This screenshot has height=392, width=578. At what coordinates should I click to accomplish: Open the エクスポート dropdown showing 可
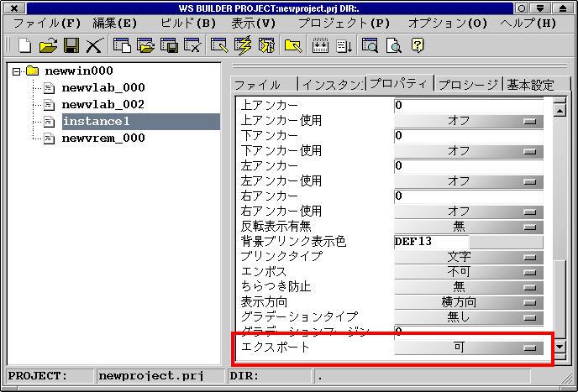(x=469, y=348)
